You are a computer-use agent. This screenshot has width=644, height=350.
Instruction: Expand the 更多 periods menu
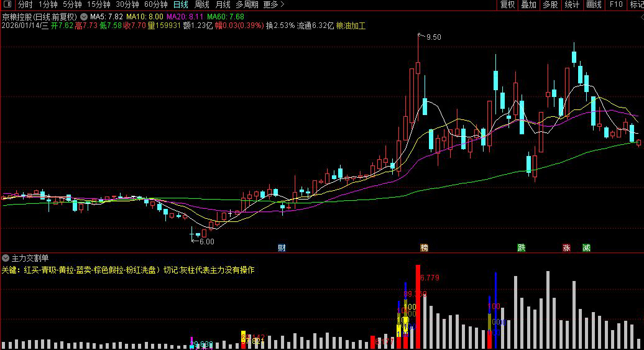274,4
